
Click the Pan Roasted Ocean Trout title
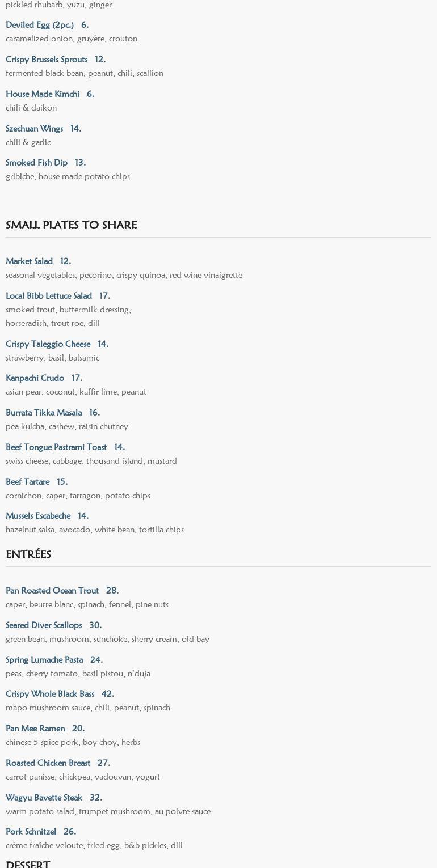pos(52,591)
